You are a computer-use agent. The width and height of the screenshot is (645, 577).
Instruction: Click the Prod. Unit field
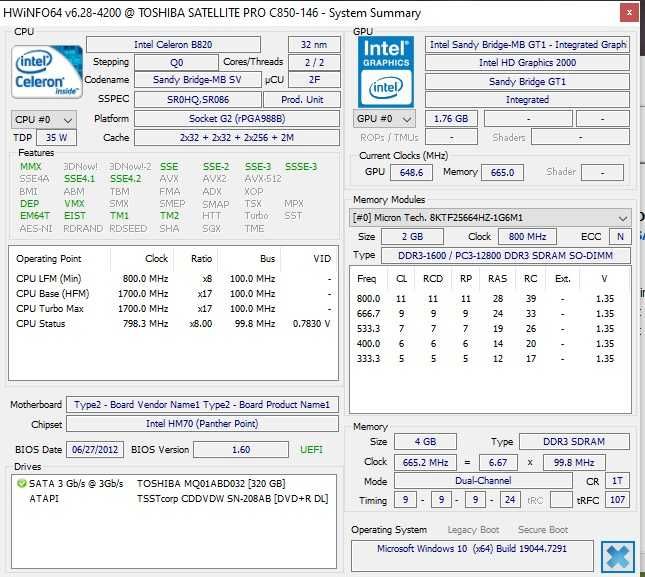tap(302, 100)
